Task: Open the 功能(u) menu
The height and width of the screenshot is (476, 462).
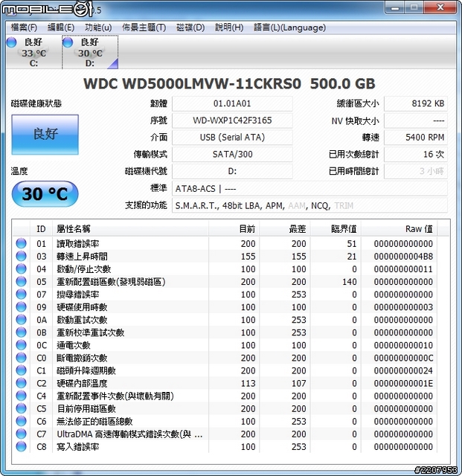Action: 98,28
